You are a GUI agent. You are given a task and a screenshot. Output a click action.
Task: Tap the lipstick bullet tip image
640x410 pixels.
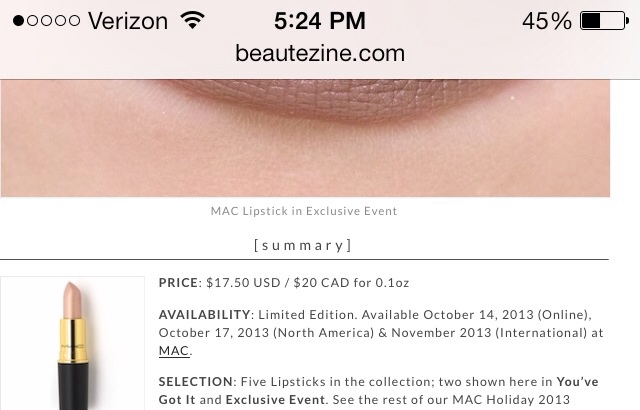(x=73, y=300)
